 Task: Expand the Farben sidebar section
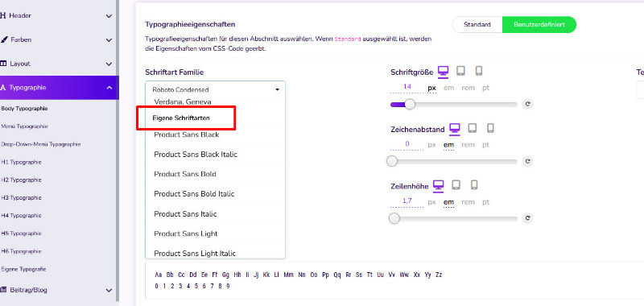tap(109, 40)
